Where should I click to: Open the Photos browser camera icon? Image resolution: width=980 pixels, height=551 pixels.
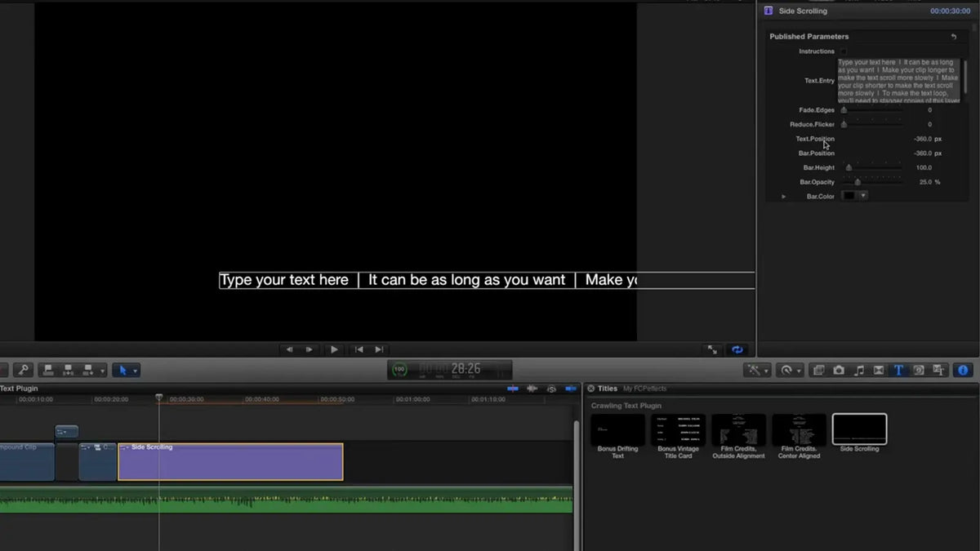tap(839, 370)
